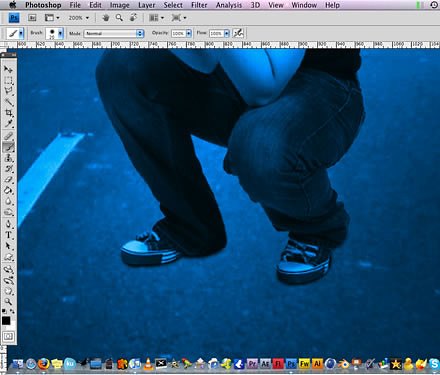The image size is (440, 375).
Task: Open Firefox from the Dock
Action: [x=44, y=364]
